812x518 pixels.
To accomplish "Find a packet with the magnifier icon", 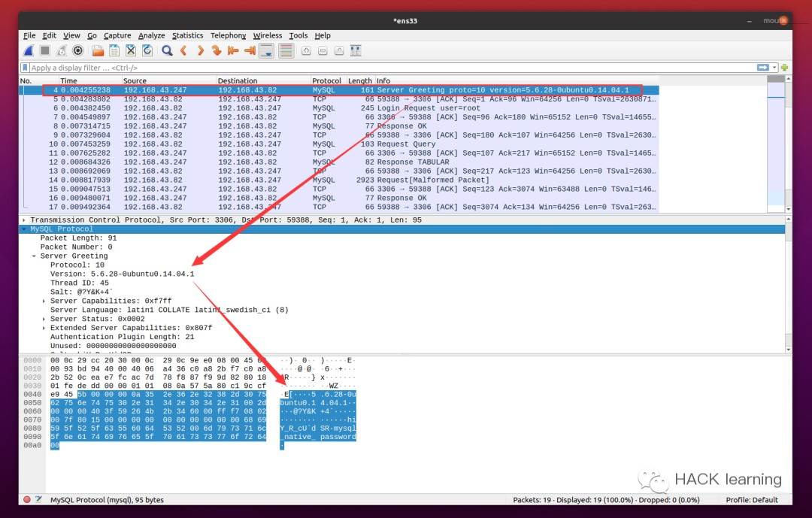I will (x=167, y=50).
